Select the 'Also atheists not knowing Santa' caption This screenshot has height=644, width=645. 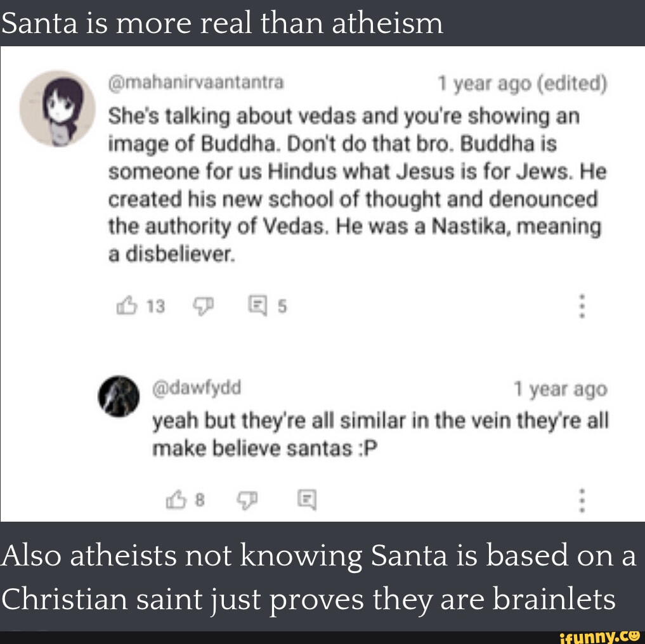(319, 577)
